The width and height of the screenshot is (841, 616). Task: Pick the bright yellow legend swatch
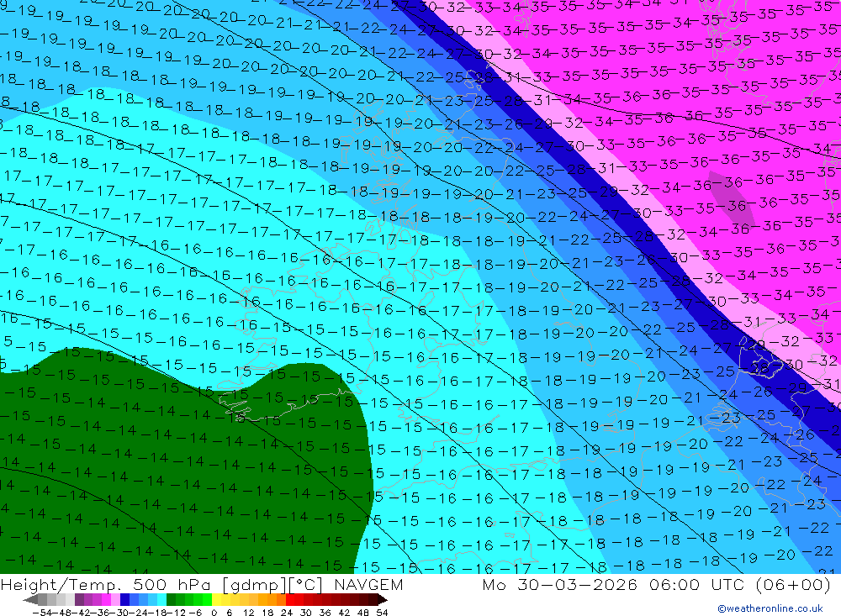coord(216,600)
